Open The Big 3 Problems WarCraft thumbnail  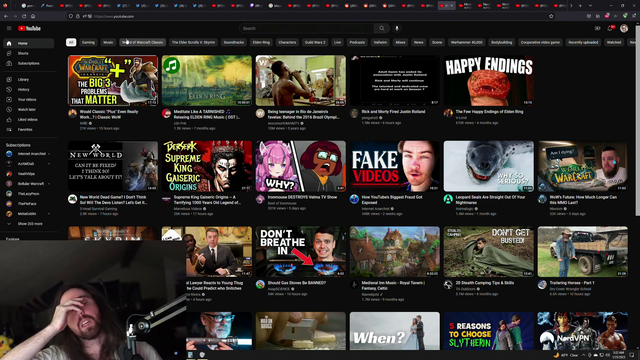tap(113, 81)
